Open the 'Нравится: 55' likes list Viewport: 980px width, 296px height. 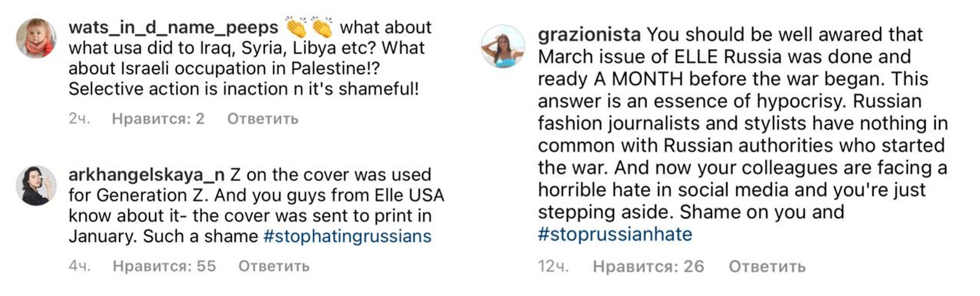pos(164,266)
